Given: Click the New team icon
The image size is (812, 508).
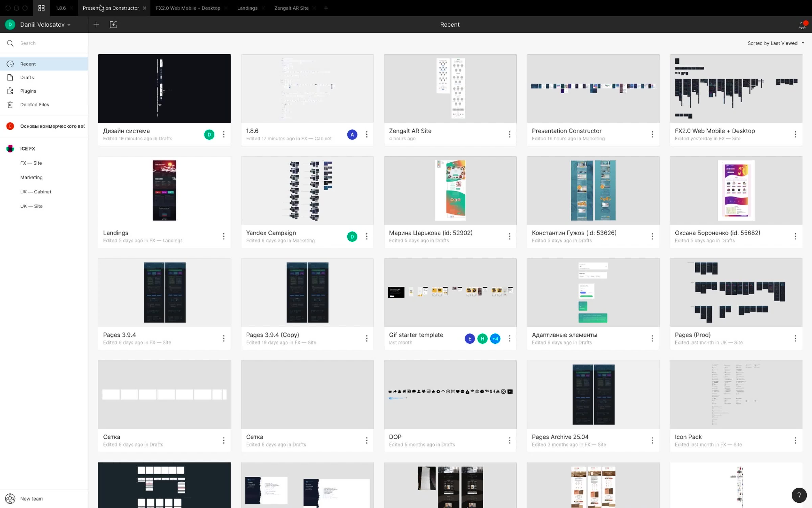Looking at the screenshot, I should coord(10,499).
